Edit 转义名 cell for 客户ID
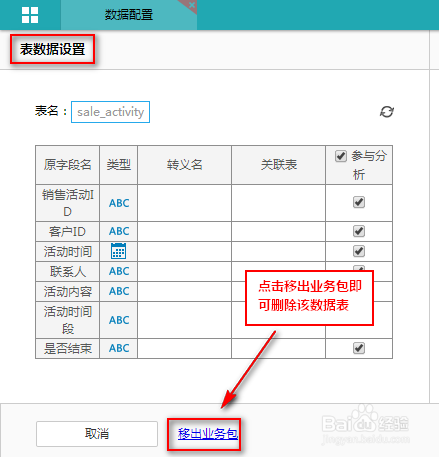 click(185, 231)
